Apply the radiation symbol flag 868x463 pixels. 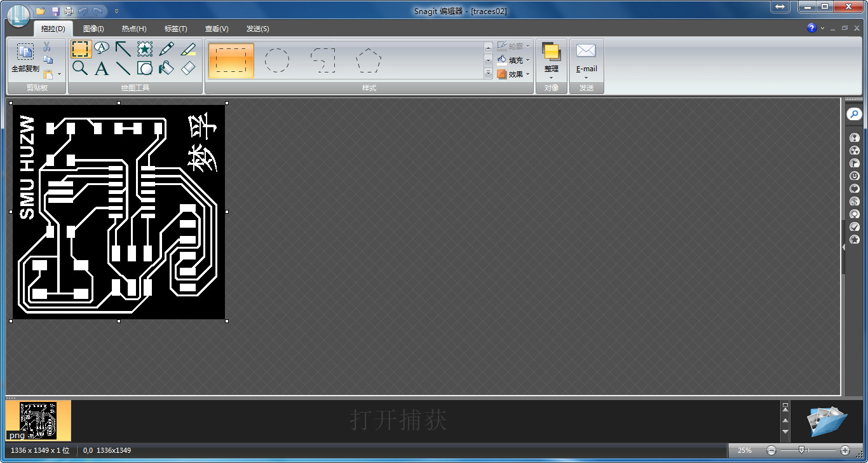(855, 150)
